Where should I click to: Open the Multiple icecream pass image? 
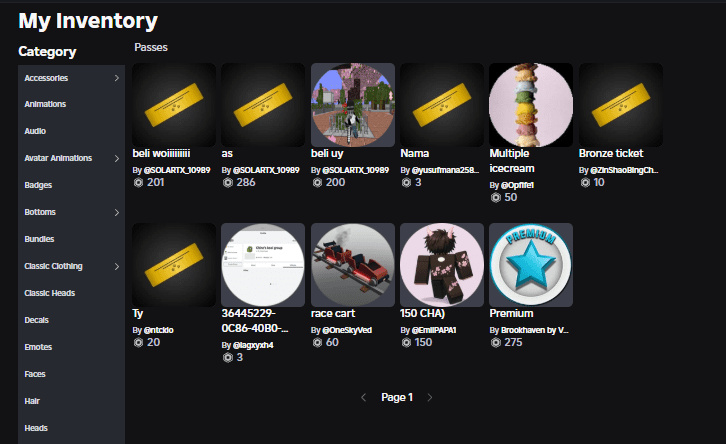[x=531, y=105]
